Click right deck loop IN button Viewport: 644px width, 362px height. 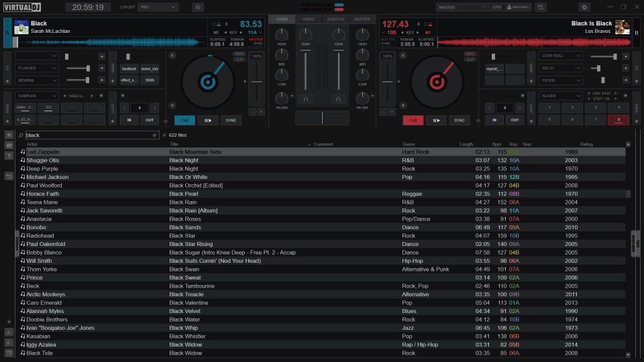pos(494,120)
